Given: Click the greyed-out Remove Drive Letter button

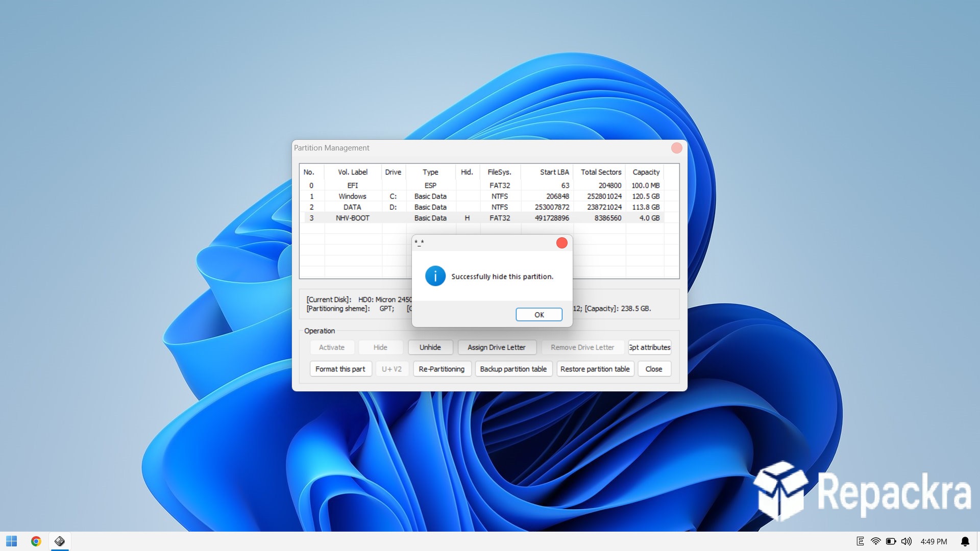Looking at the screenshot, I should click(582, 347).
